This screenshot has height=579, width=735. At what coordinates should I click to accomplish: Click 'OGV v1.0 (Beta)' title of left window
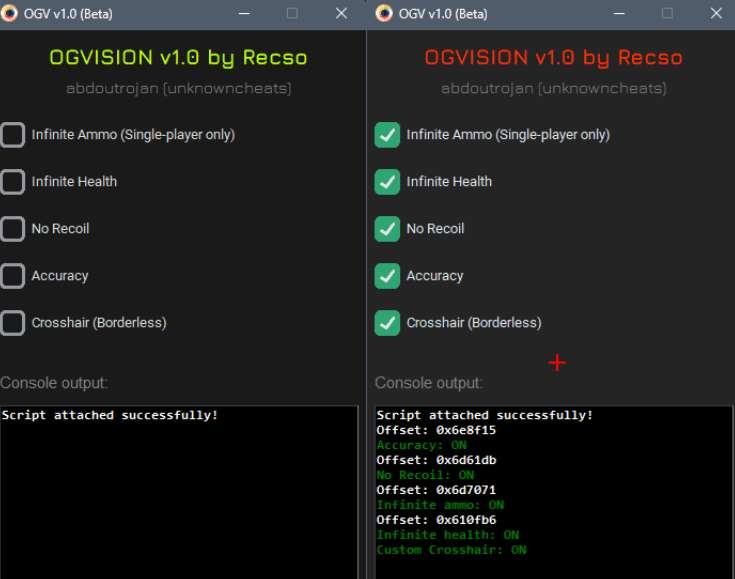click(68, 14)
